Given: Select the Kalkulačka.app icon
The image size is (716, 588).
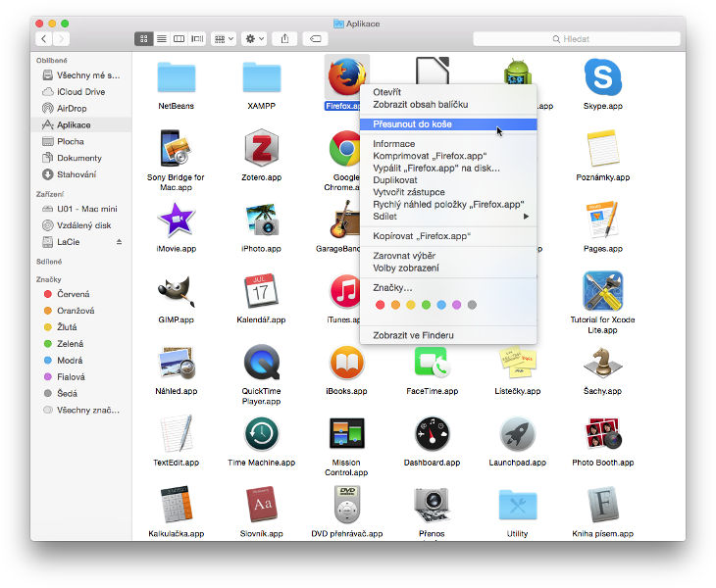Looking at the screenshot, I should pyautogui.click(x=177, y=505).
